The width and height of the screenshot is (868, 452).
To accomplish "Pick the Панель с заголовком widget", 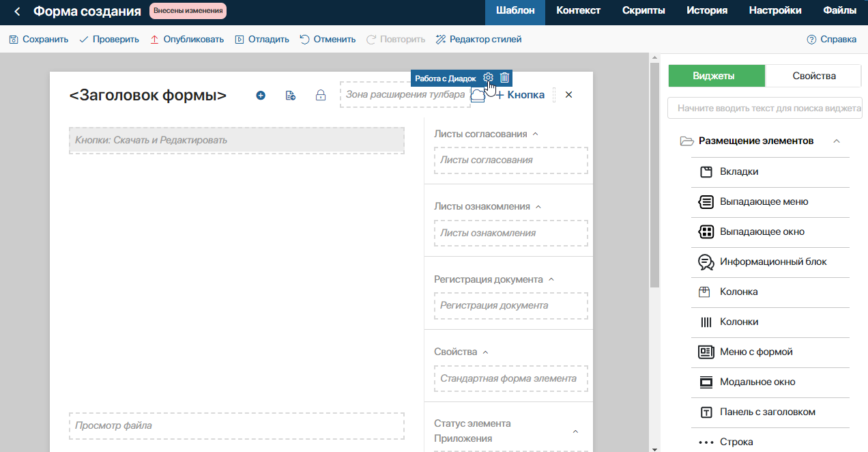I will 770,412.
